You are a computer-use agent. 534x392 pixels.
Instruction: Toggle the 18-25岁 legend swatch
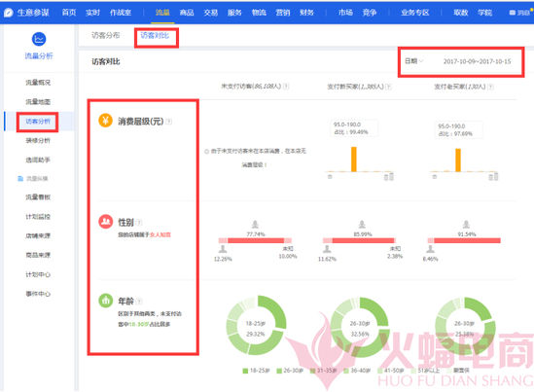coord(245,371)
